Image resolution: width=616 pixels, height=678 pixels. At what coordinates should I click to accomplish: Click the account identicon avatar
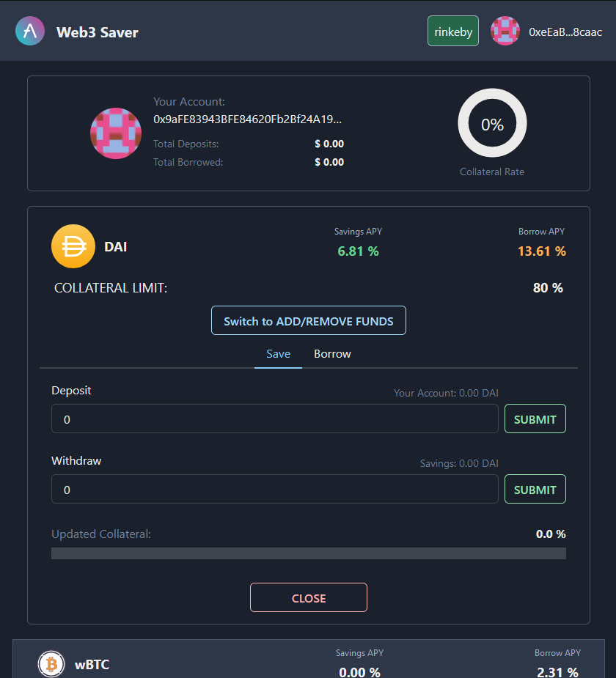(x=115, y=133)
